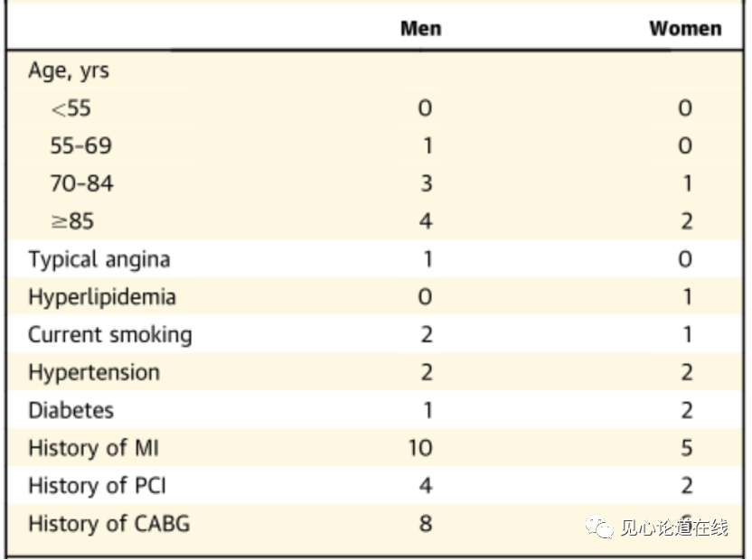Click the <55 age group label
The height and width of the screenshot is (560, 752).
click(70, 108)
